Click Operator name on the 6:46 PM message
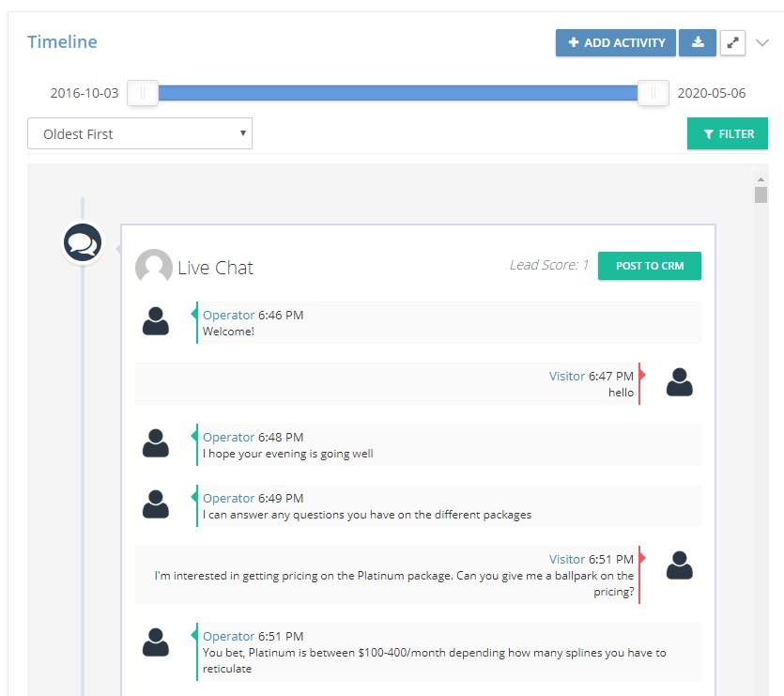 [x=228, y=316]
